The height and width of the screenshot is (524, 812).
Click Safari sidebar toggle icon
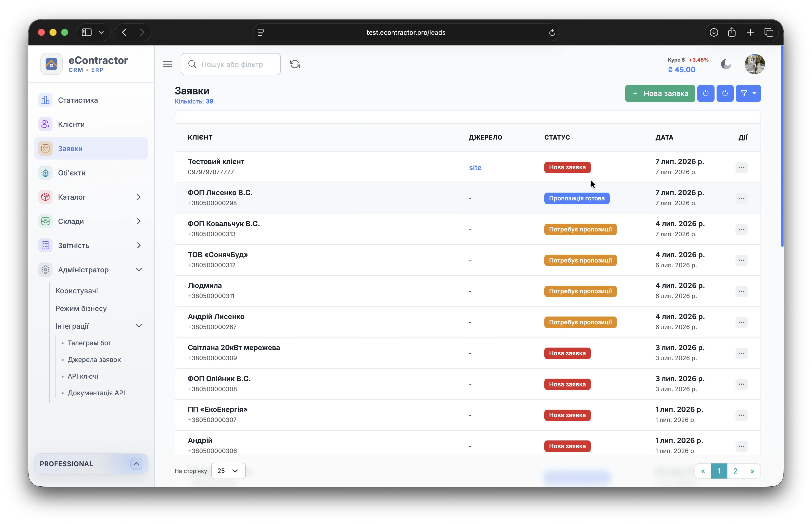[x=86, y=32]
